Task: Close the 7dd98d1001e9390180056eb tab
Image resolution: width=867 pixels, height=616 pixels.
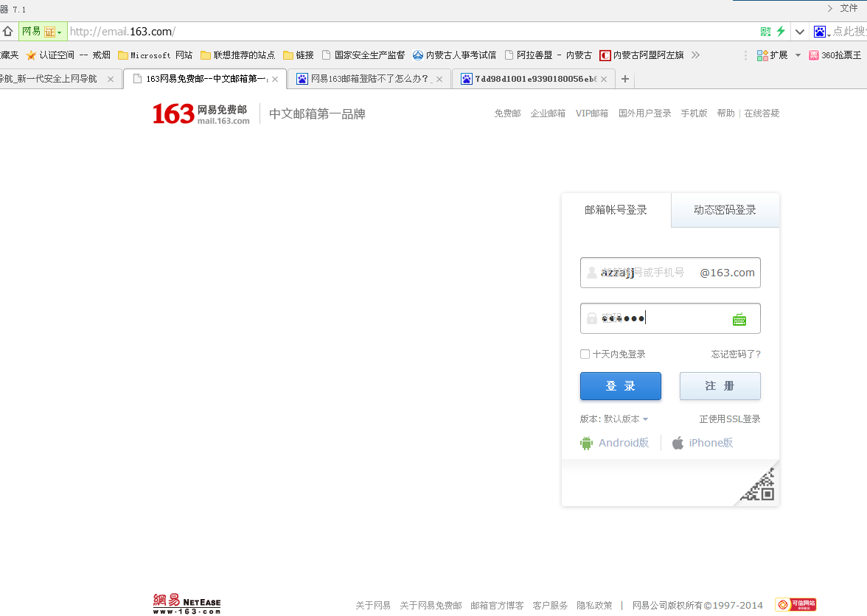Action: click(x=604, y=79)
